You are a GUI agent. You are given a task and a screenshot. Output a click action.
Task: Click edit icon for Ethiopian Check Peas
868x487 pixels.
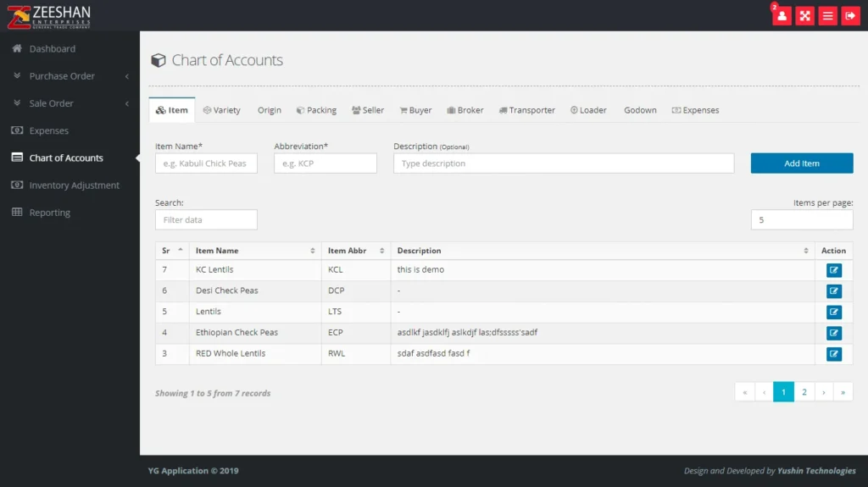[x=833, y=333]
